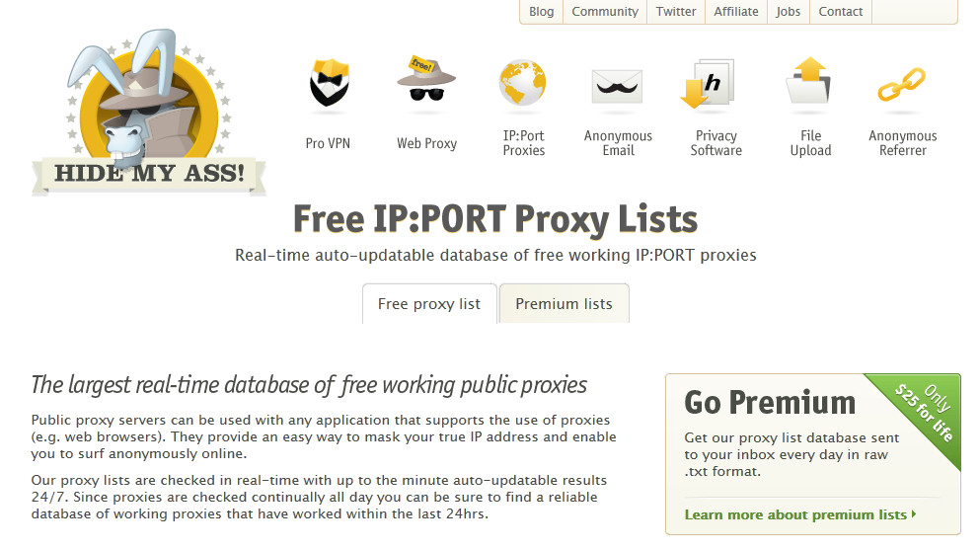Select the Affiliate menu item
The height and width of the screenshot is (550, 980).
click(x=736, y=11)
